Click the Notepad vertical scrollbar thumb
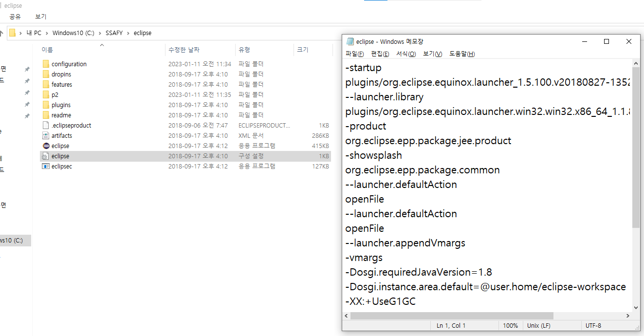Viewport: 644px width, 336px height. click(636, 147)
